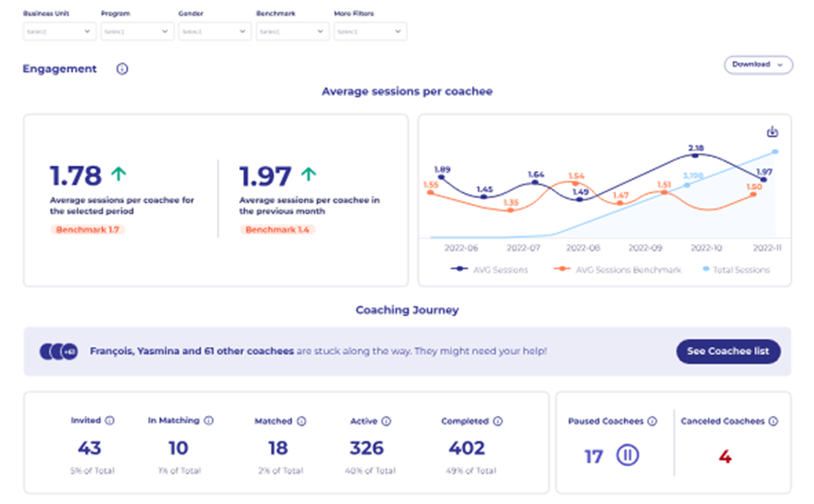Click the coachee avatars group with +61
Viewport: 814px width, 504px height.
coord(59,352)
